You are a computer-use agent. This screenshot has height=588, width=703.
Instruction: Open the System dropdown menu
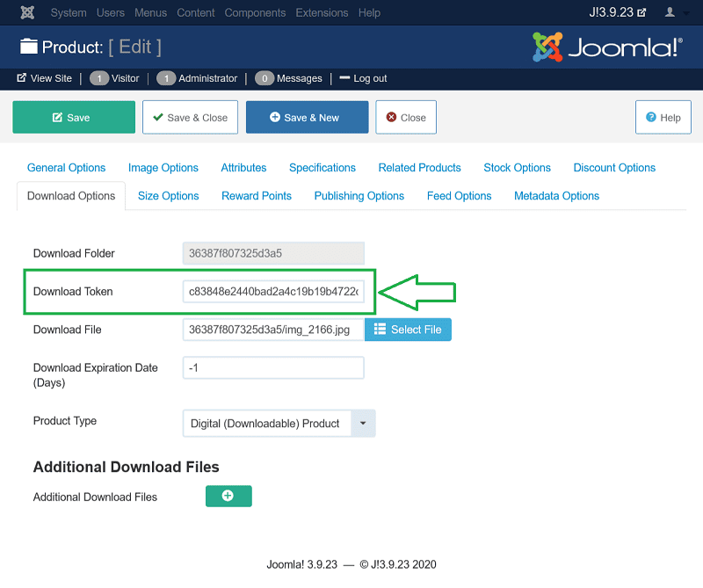pos(69,13)
